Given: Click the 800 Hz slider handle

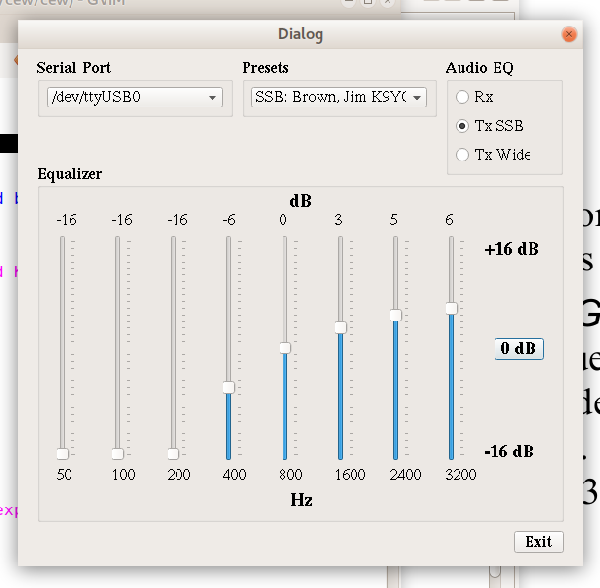Looking at the screenshot, I should (x=285, y=348).
